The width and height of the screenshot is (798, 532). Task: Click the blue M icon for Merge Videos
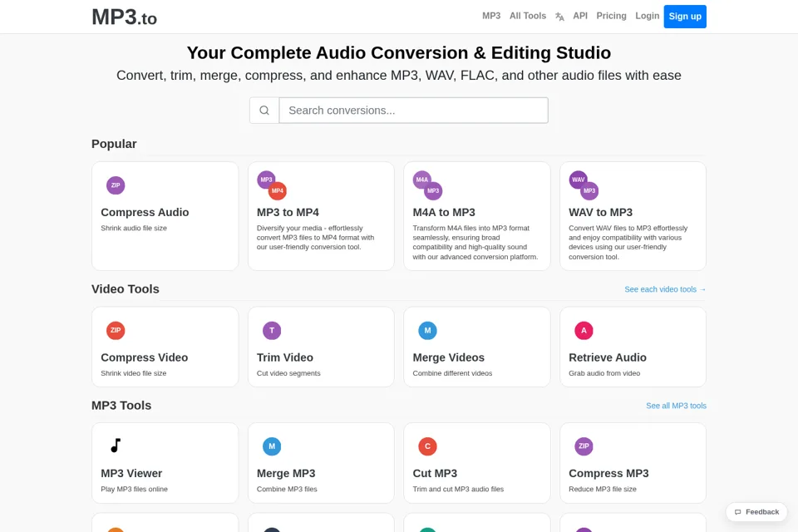tap(427, 330)
